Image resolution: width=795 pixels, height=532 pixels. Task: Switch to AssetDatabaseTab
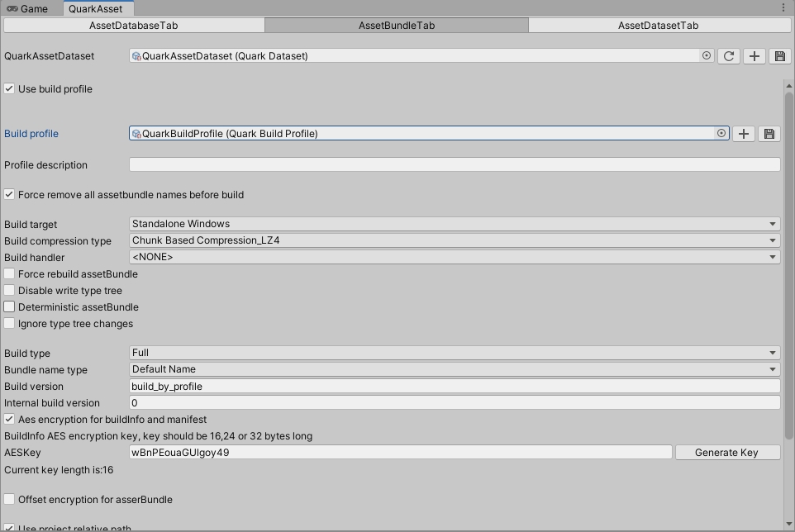134,26
